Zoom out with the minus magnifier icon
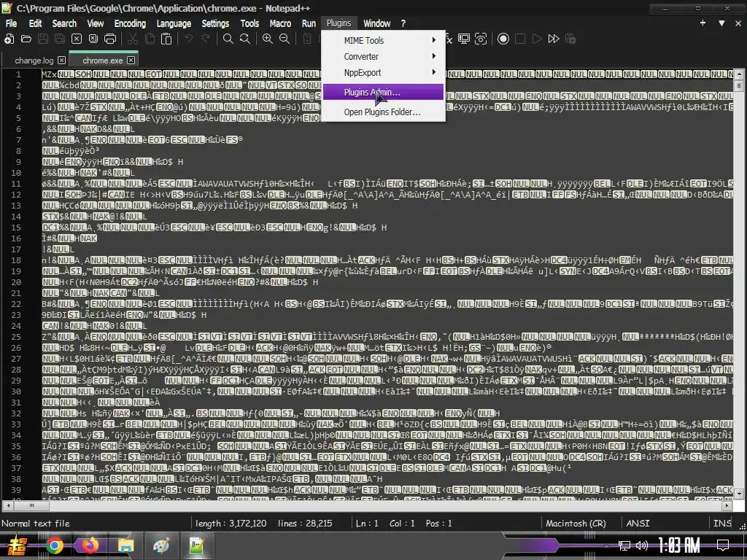This screenshot has height=560, width=747. click(285, 39)
